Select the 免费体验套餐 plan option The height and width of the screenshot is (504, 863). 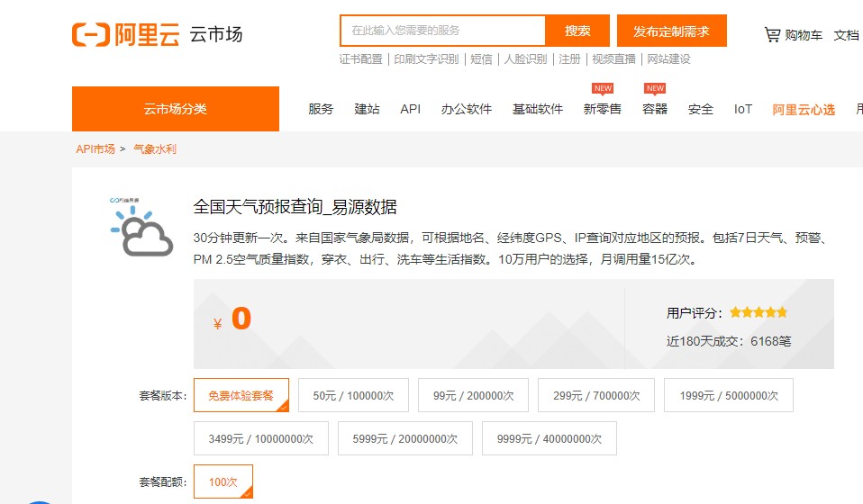click(x=241, y=395)
